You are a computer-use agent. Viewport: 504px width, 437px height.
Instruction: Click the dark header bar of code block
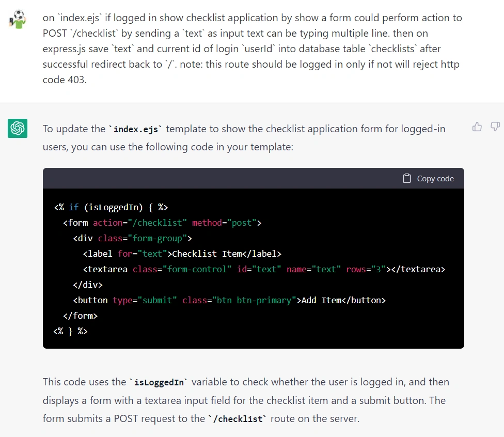point(253,178)
